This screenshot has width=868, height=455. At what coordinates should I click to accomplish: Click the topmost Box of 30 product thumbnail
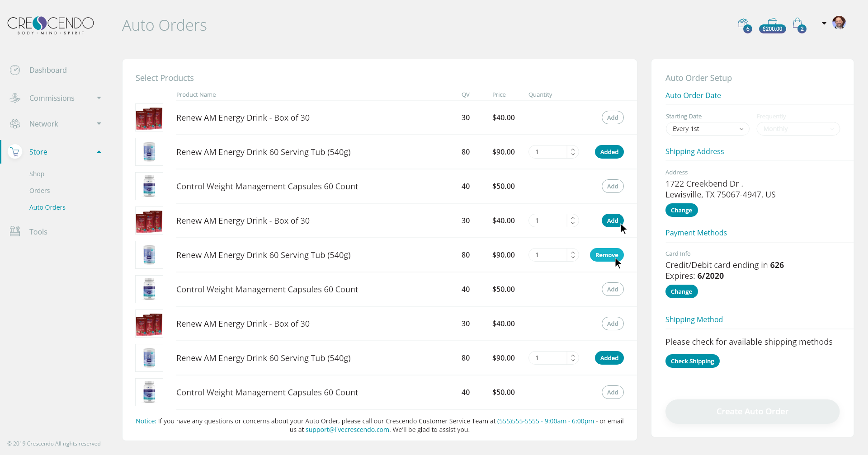tap(149, 117)
